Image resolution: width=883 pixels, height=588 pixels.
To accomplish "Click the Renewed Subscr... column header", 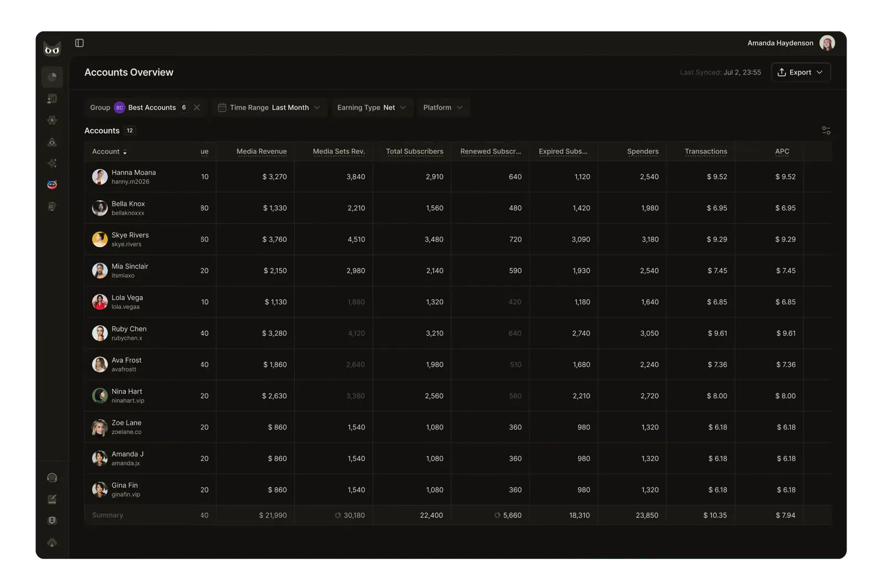I will click(x=491, y=152).
